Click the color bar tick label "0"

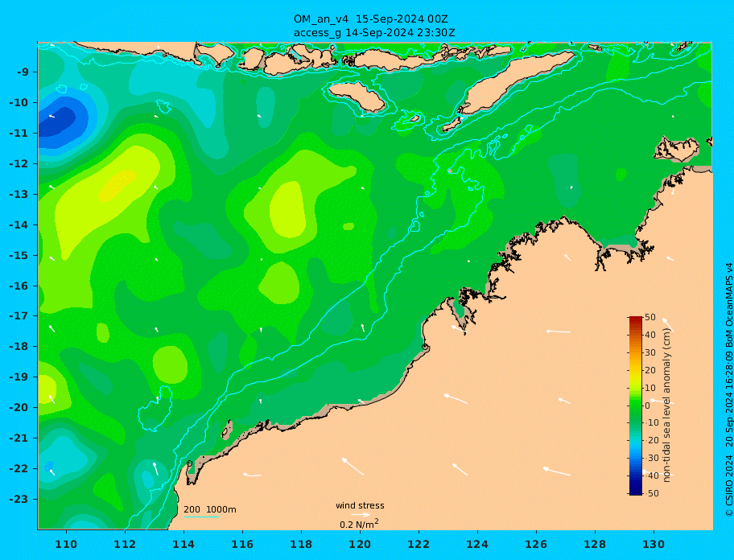647,406
